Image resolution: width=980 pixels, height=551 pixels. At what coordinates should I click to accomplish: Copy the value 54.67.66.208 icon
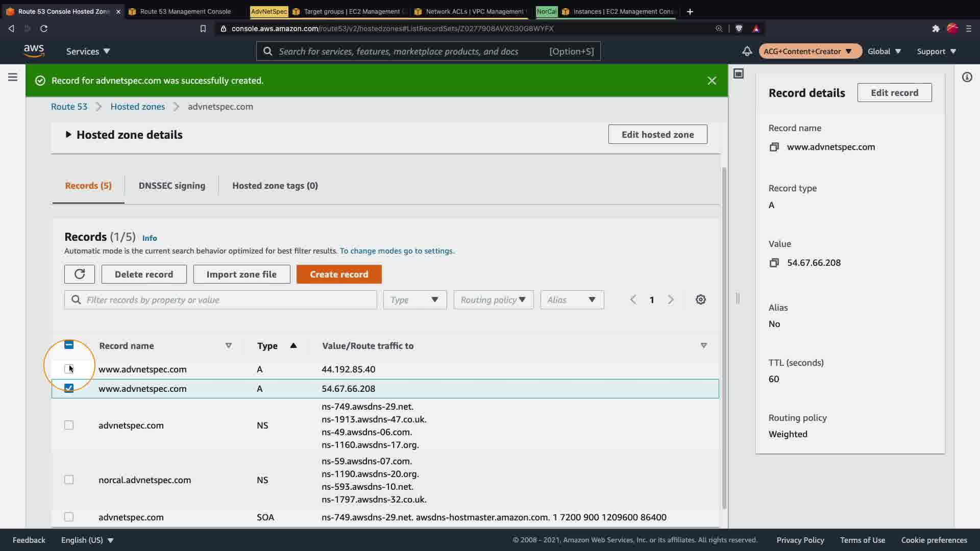coord(774,263)
